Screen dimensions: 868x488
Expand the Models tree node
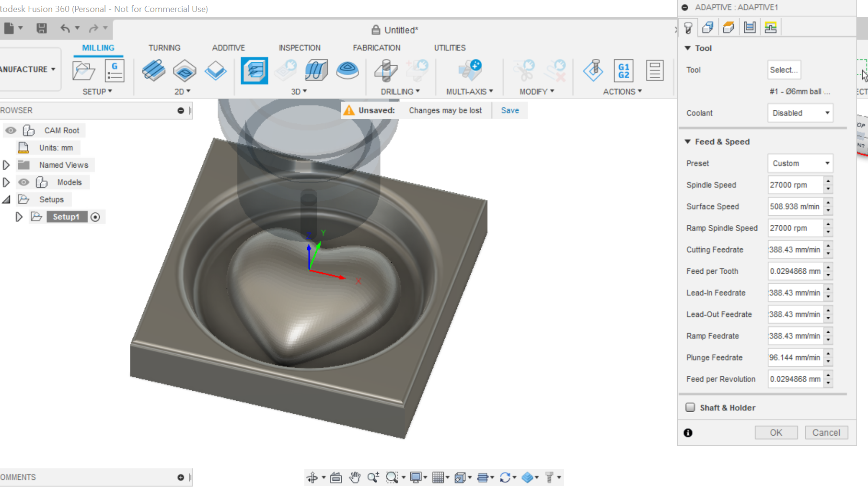click(6, 182)
